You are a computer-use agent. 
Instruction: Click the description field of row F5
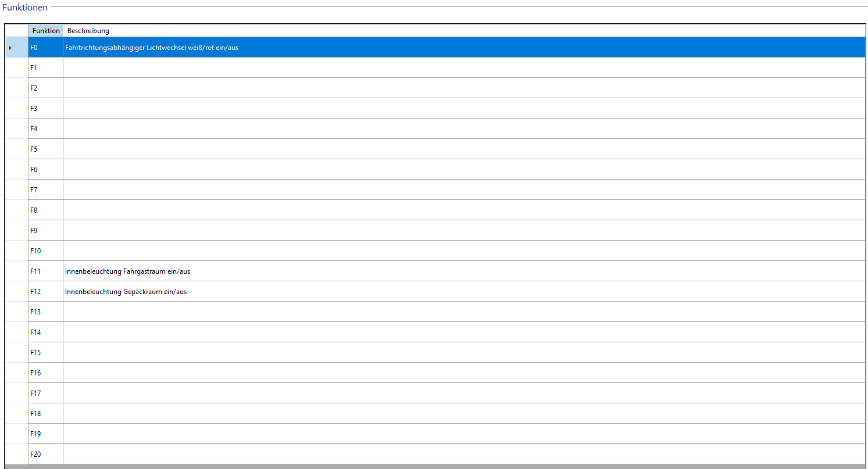pos(464,149)
